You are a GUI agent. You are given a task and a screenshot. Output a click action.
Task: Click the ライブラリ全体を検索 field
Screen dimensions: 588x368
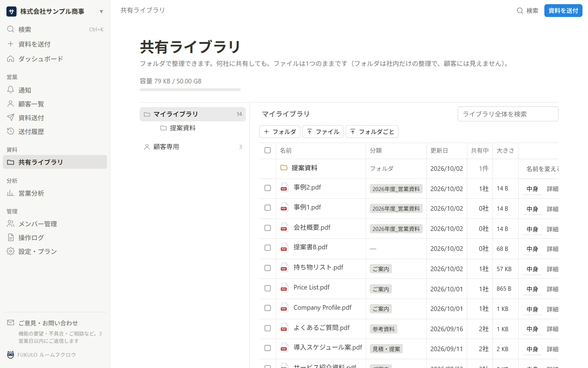click(x=508, y=114)
